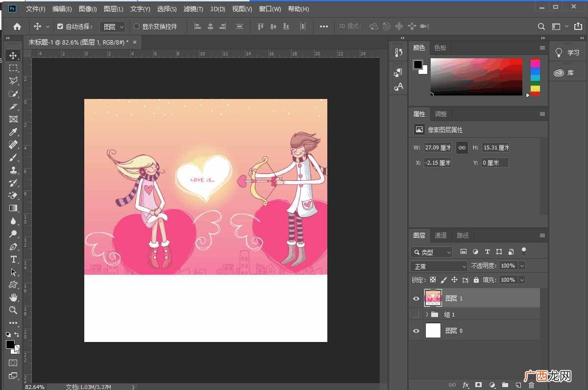
Task: Hide 图层 0 using its eye icon
Action: [416, 331]
